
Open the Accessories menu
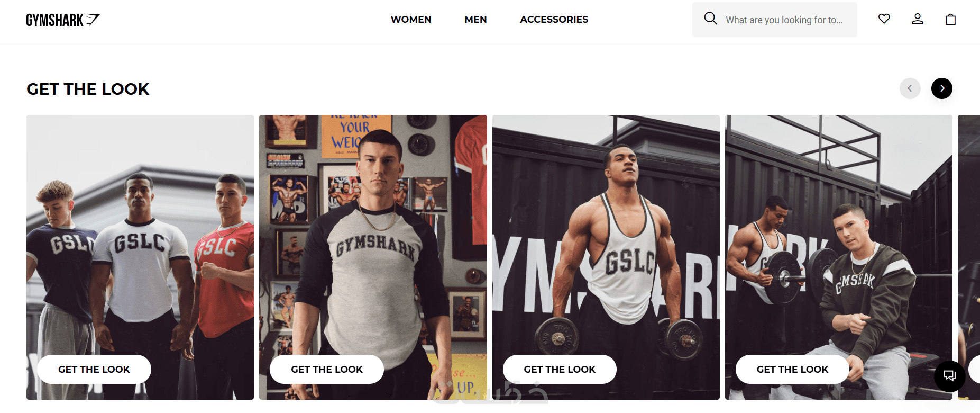[554, 20]
